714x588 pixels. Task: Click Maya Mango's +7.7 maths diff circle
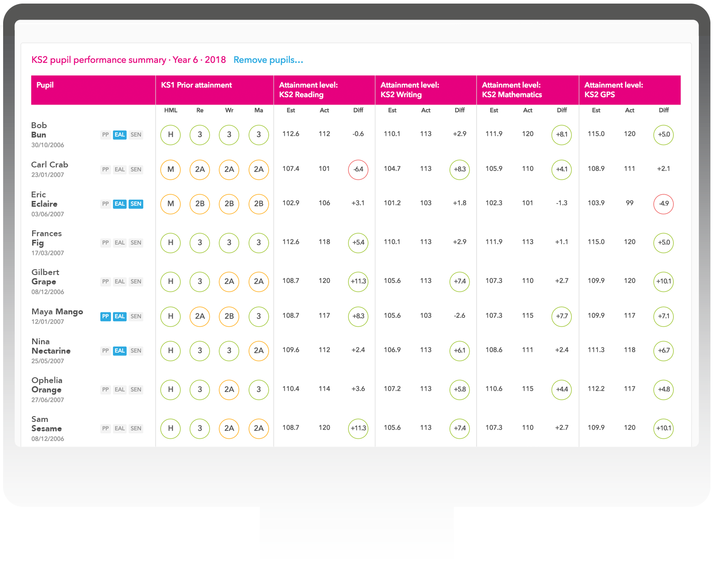click(562, 317)
